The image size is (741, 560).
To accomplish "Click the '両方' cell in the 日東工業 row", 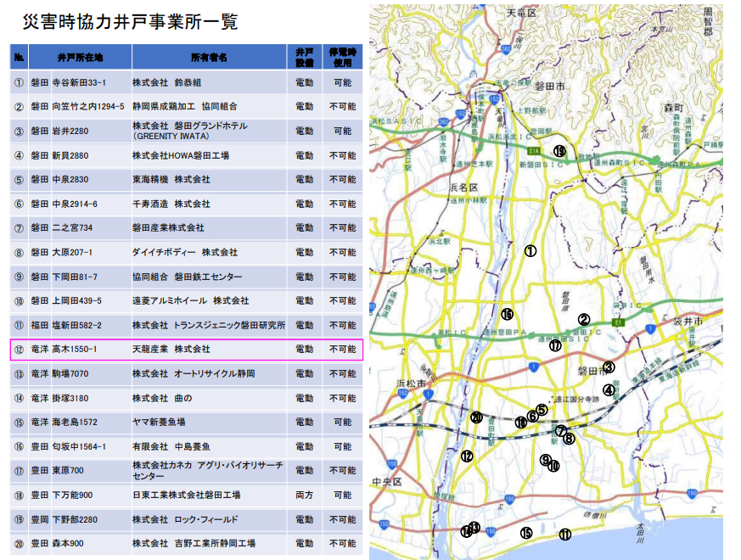I will coord(305,496).
